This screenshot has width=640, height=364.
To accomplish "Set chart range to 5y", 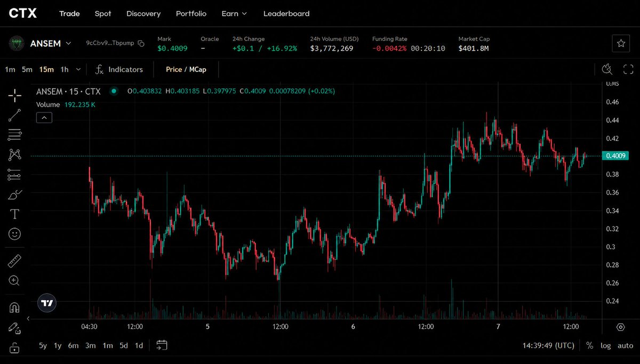I will [43, 345].
